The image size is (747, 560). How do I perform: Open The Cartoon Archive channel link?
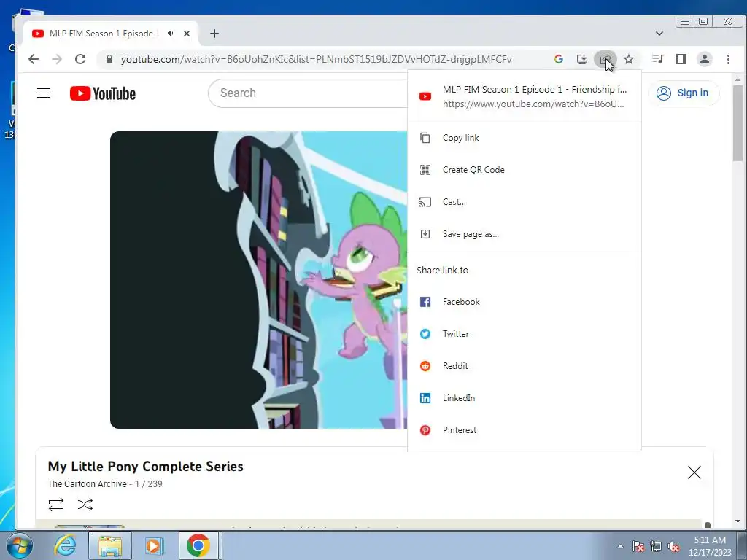(x=88, y=484)
